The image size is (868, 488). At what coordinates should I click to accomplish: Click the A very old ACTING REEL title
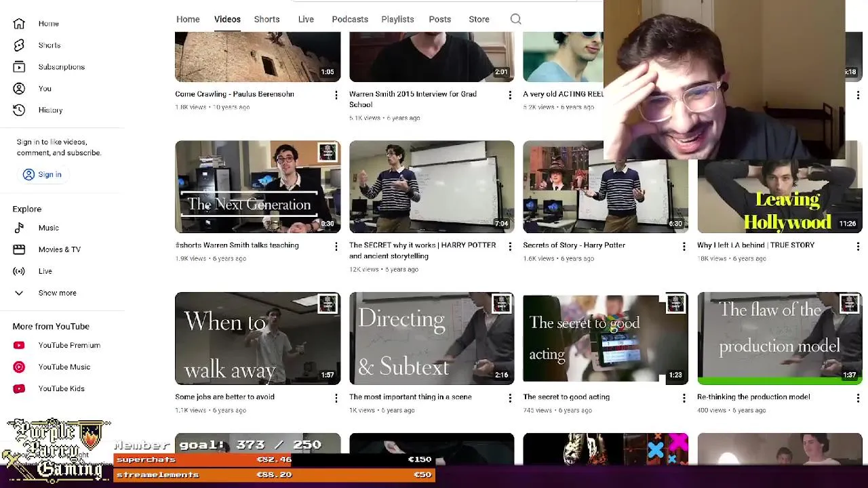(563, 94)
